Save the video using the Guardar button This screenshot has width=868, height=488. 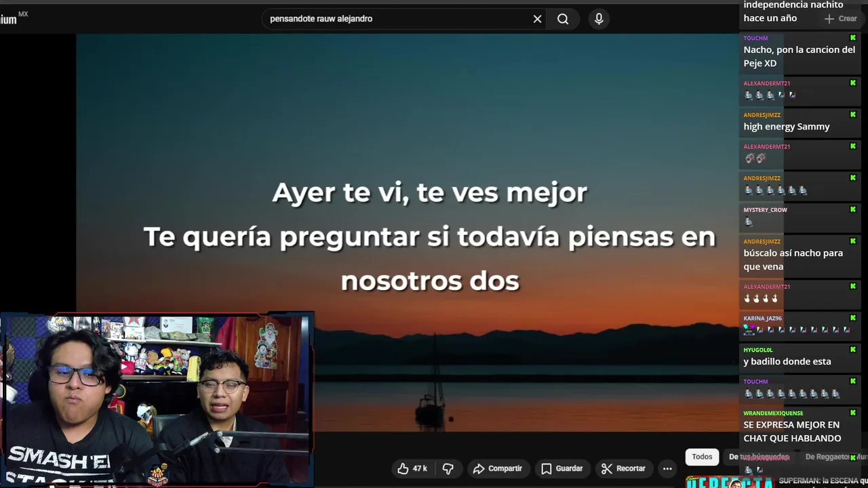[x=562, y=468]
